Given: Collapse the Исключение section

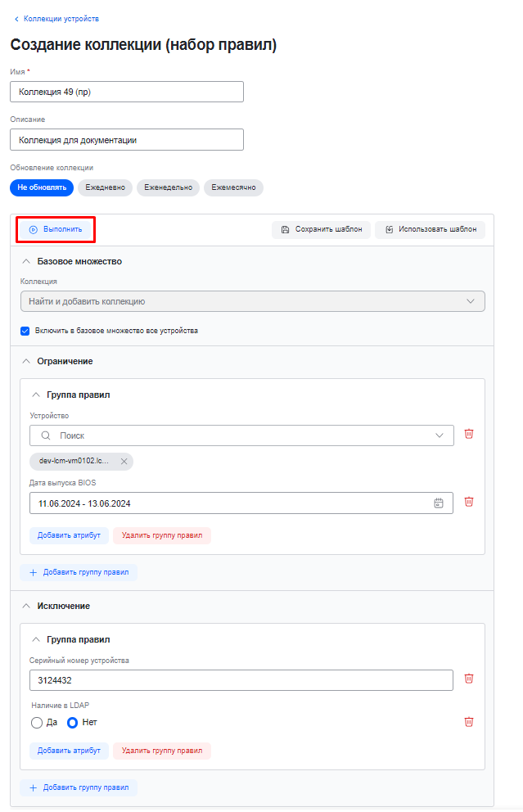Looking at the screenshot, I should pyautogui.click(x=25, y=606).
